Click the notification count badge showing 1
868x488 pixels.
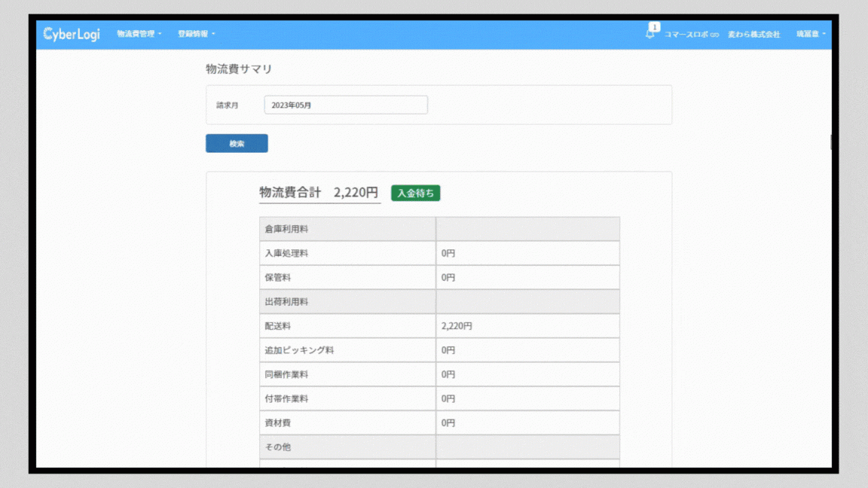coord(654,27)
